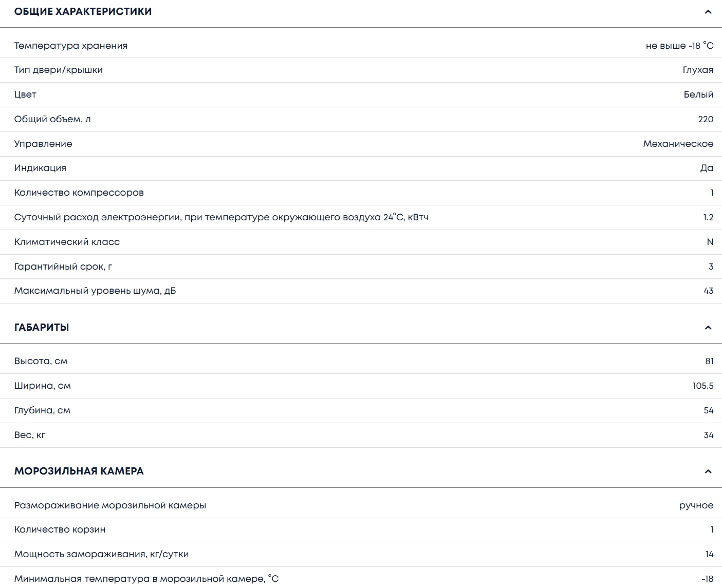Collapse the Габариты section chevron
Viewport: 722px width, 588px height.
pyautogui.click(x=708, y=328)
